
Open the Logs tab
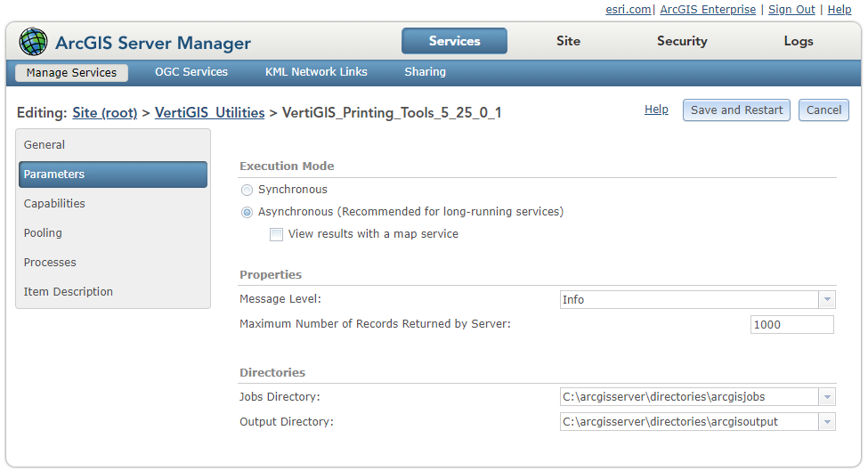(x=799, y=41)
